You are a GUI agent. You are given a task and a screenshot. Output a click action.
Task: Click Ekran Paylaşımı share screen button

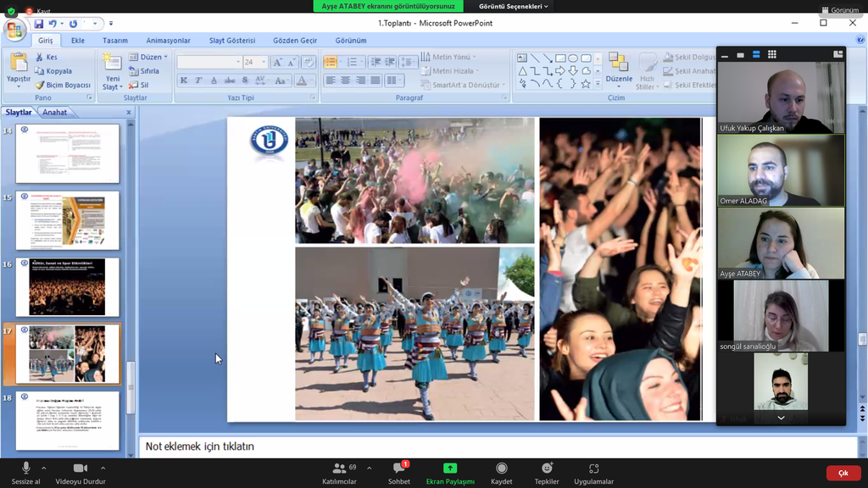450,474
